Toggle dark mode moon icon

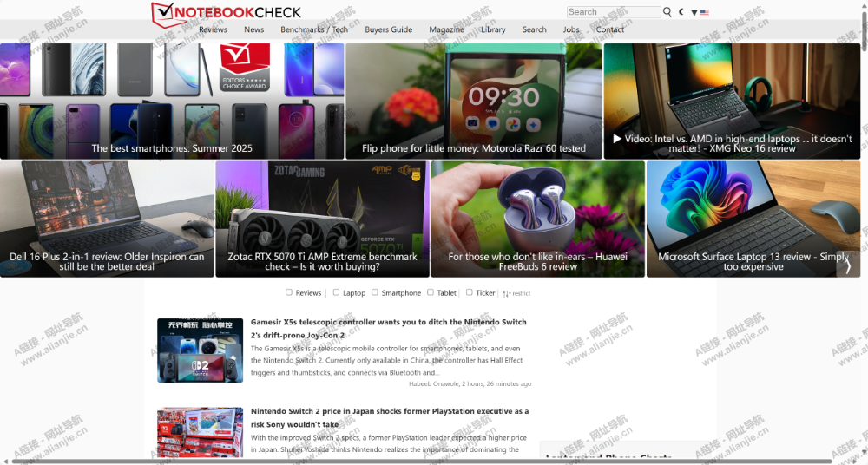(681, 11)
